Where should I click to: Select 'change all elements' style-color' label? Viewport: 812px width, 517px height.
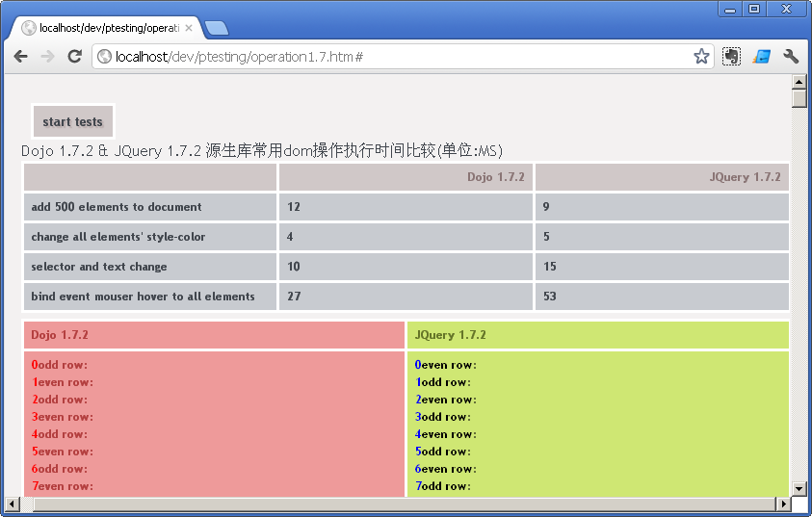(x=118, y=237)
